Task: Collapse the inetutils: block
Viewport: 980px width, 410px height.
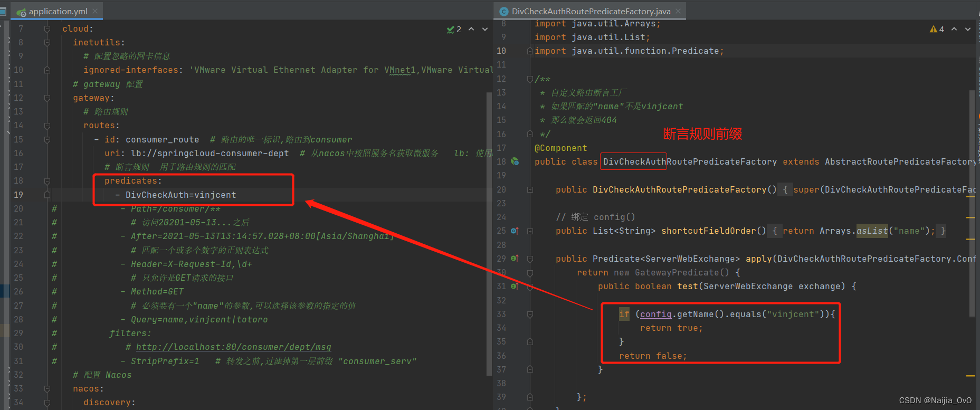Action: pos(47,42)
